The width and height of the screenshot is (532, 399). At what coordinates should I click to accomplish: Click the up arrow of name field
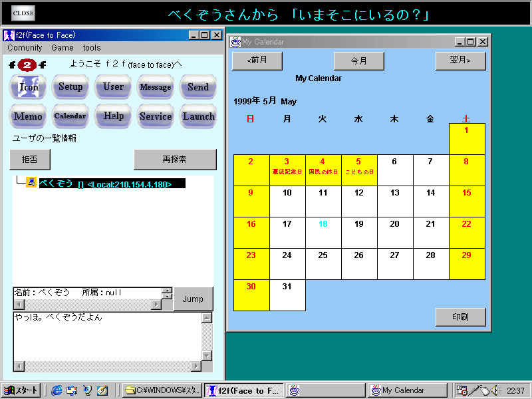(x=166, y=291)
